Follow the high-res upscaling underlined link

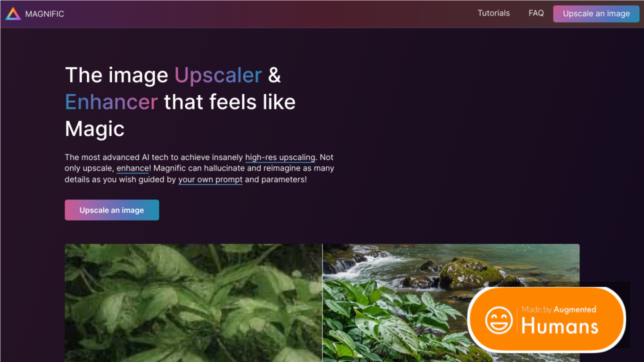click(x=280, y=157)
